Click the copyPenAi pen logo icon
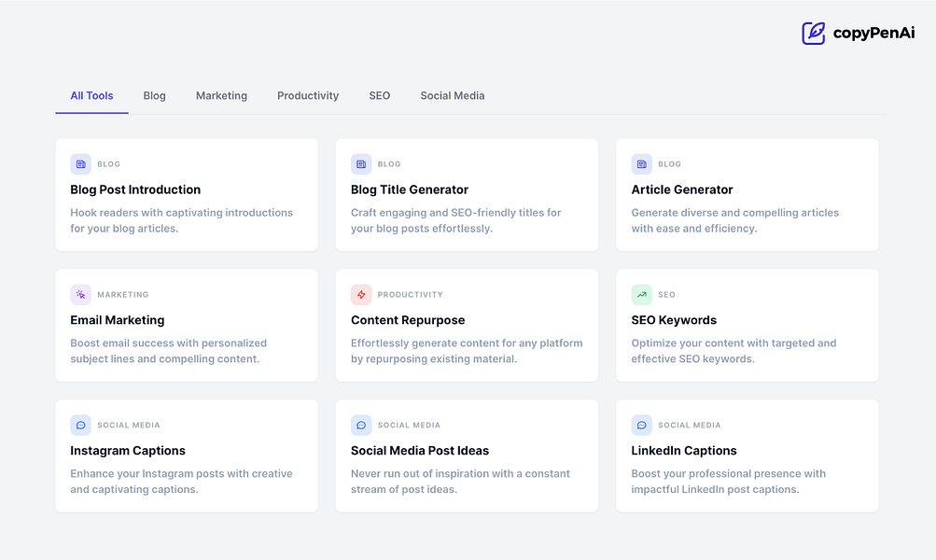Viewport: 936px width, 560px height. pos(814,34)
